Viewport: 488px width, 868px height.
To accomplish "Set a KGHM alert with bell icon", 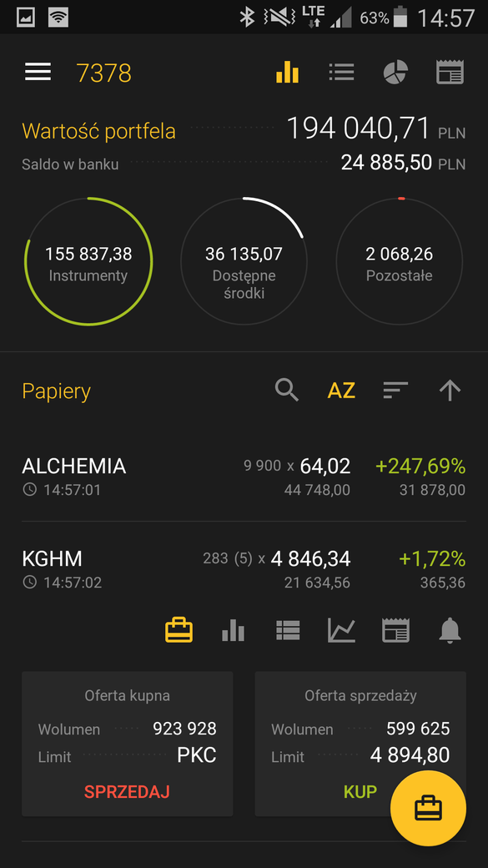I will 450,630.
